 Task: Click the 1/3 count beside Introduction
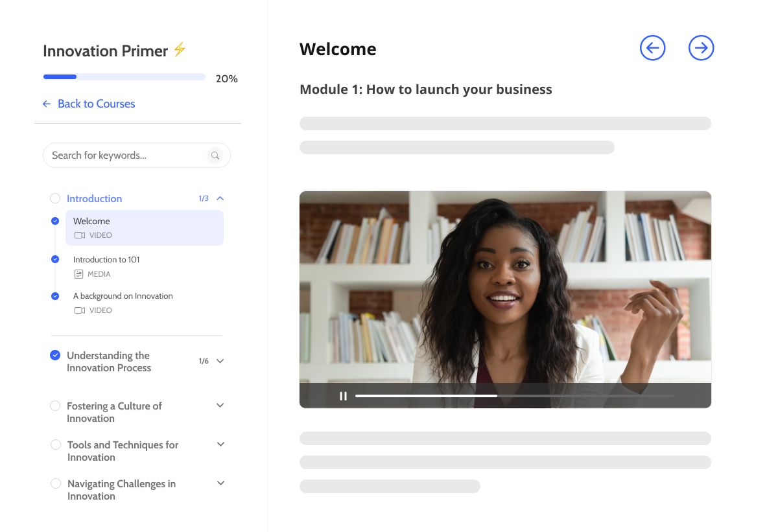click(204, 198)
